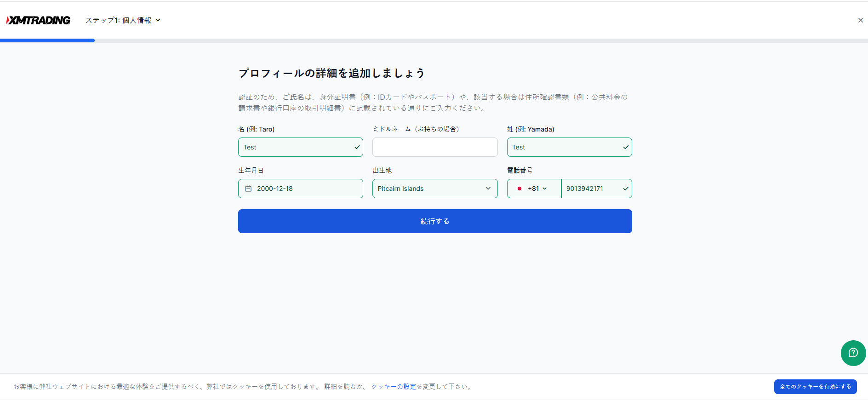The width and height of the screenshot is (868, 401).
Task: Click 全てのクッキーを有効にする button
Action: coord(815,387)
